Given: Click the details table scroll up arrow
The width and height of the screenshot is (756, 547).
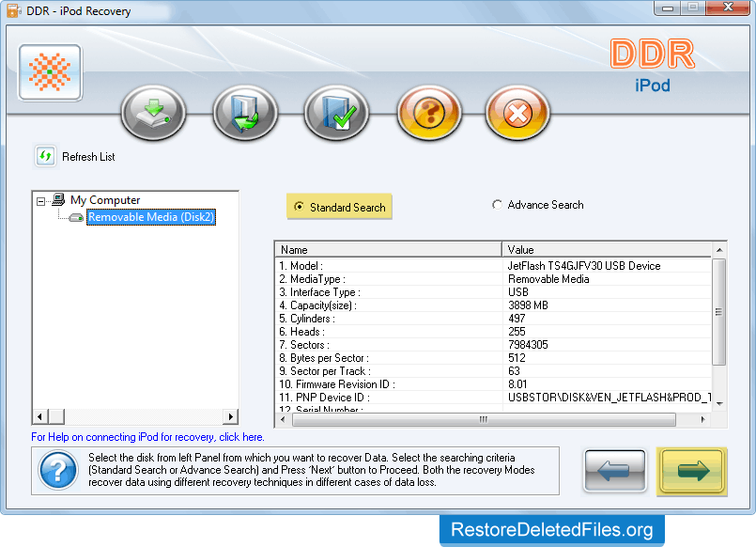Looking at the screenshot, I should click(x=718, y=250).
